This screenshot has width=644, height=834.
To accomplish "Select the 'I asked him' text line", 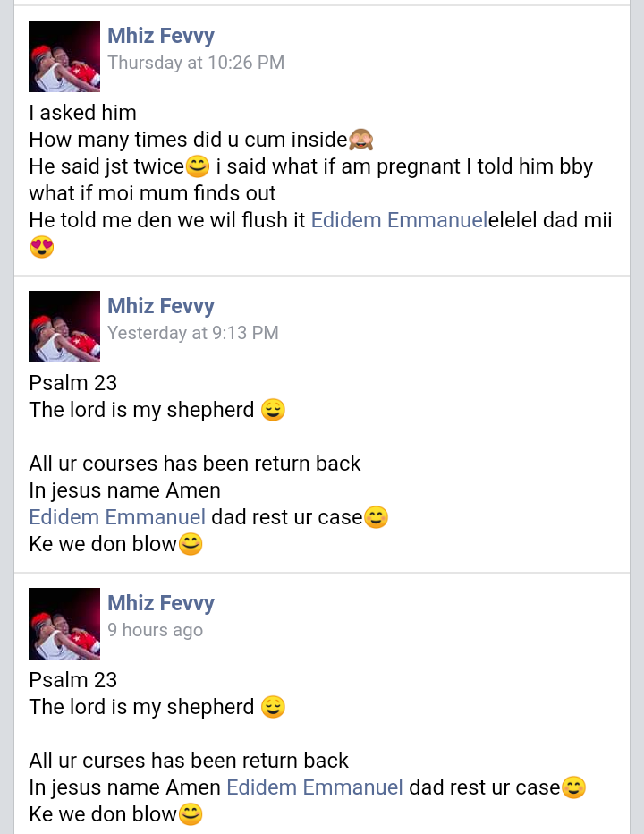I will [83, 113].
